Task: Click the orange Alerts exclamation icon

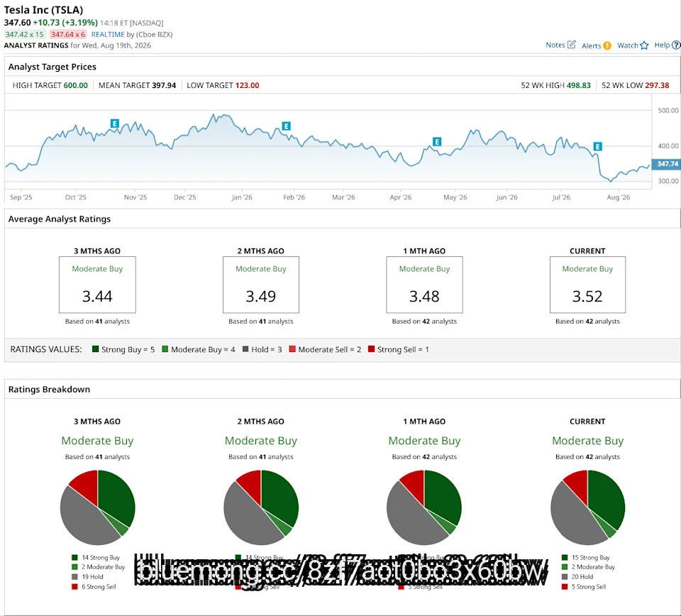Action: coord(607,45)
